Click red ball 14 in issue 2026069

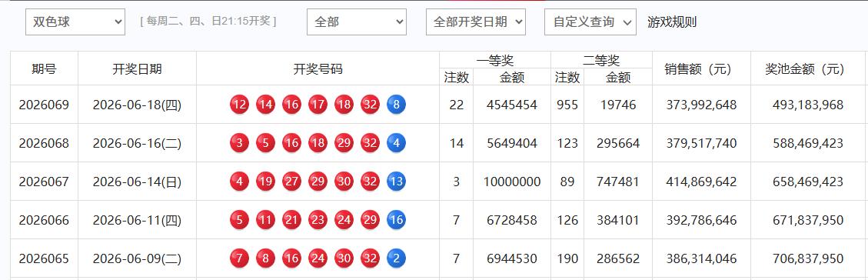pyautogui.click(x=266, y=105)
